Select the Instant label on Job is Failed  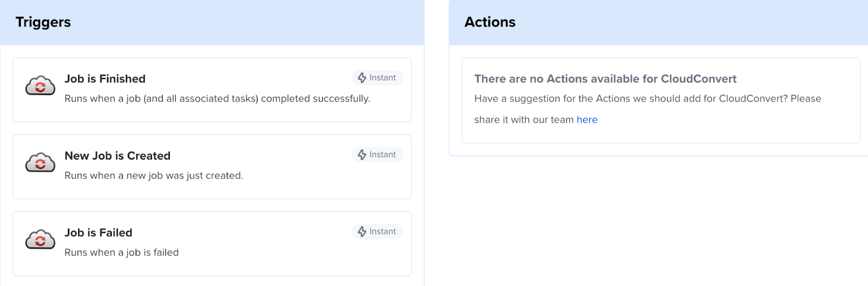coord(382,232)
